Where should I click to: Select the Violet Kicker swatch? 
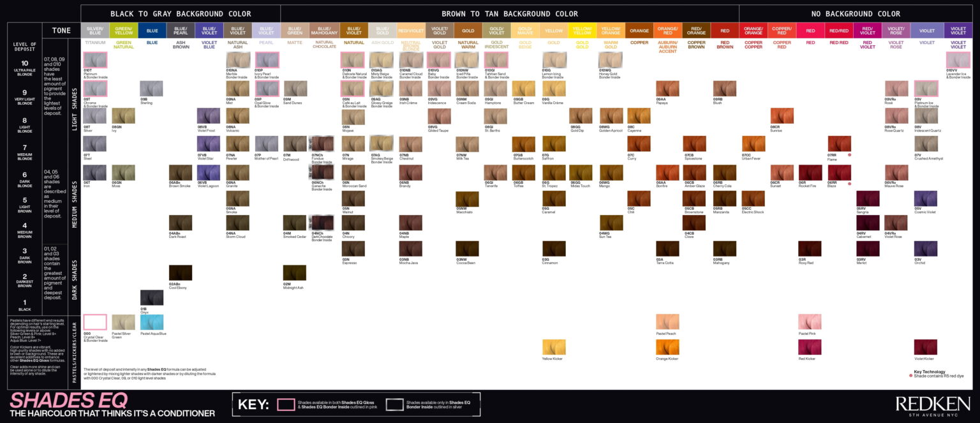(924, 347)
